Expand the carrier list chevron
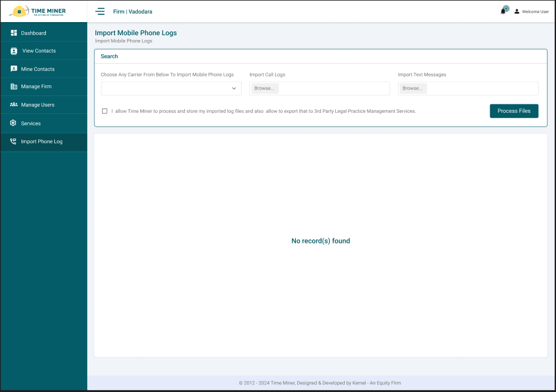This screenshot has height=392, width=556. click(234, 88)
